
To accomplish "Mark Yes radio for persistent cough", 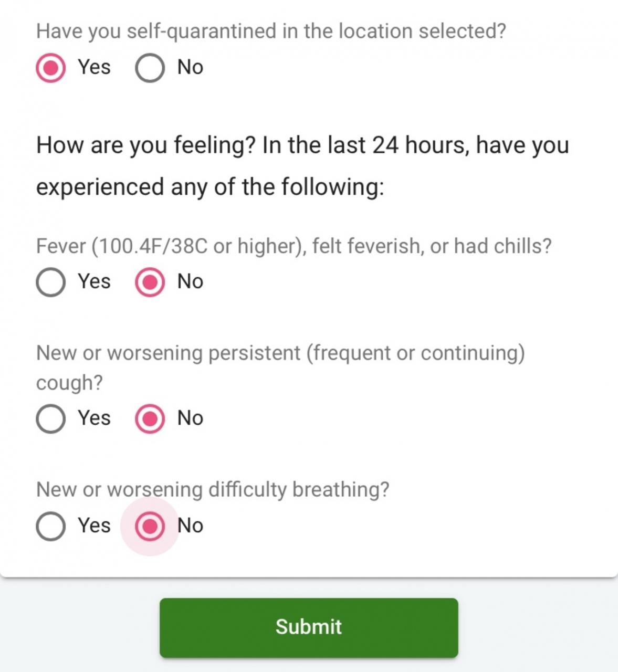I will pyautogui.click(x=51, y=418).
